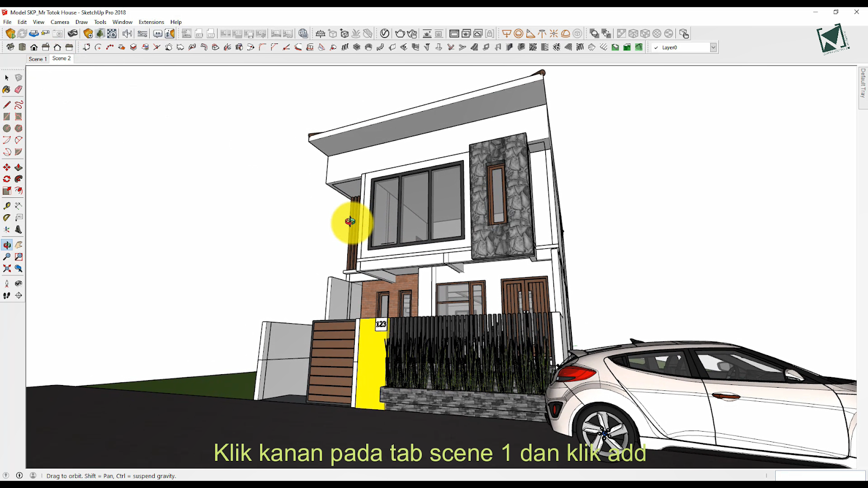Image resolution: width=868 pixels, height=488 pixels.
Task: Open the layers dropdown list
Action: click(713, 47)
